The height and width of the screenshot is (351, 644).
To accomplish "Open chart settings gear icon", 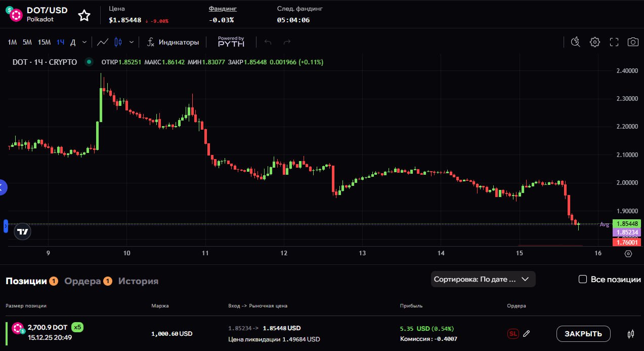I will point(595,42).
